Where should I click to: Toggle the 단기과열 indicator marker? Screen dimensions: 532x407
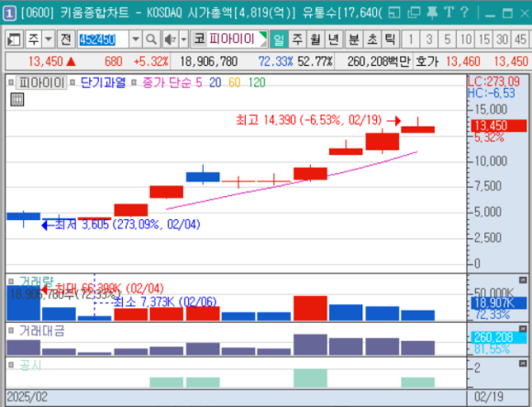pyautogui.click(x=72, y=82)
